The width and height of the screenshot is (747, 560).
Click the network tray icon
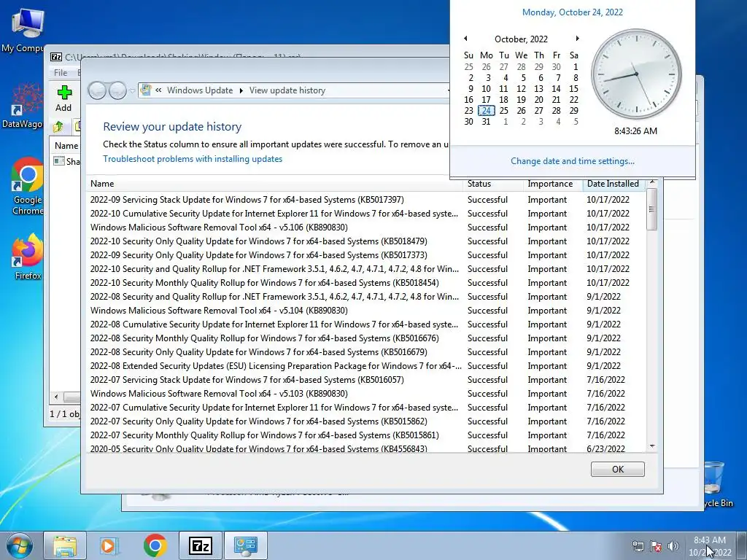(638, 546)
